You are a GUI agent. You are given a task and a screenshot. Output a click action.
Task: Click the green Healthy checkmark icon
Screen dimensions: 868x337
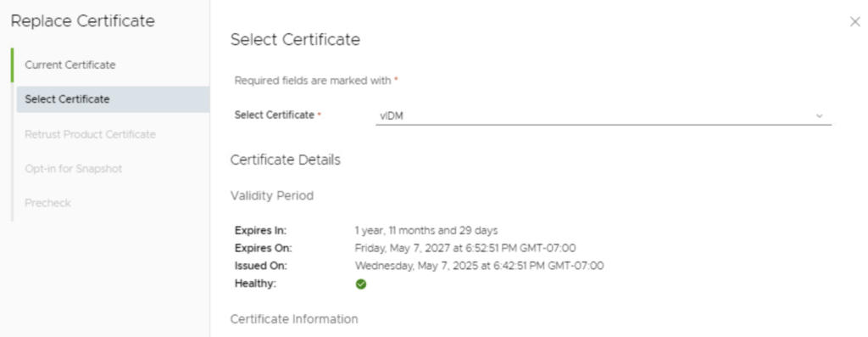click(361, 284)
